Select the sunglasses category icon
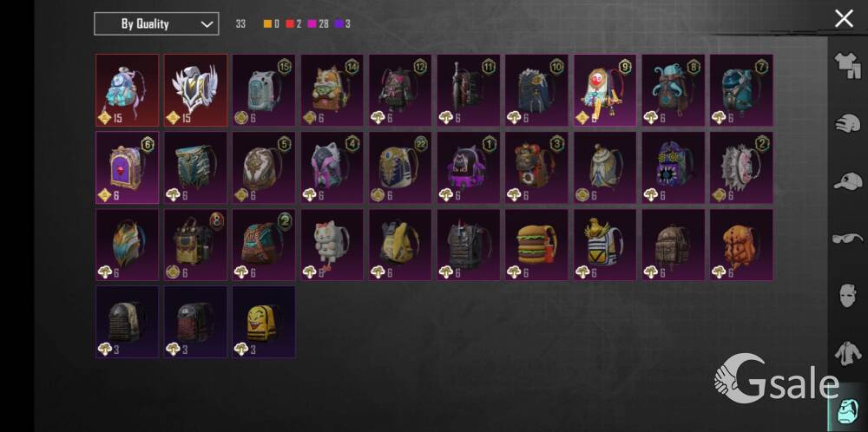The image size is (868, 432). click(x=847, y=239)
